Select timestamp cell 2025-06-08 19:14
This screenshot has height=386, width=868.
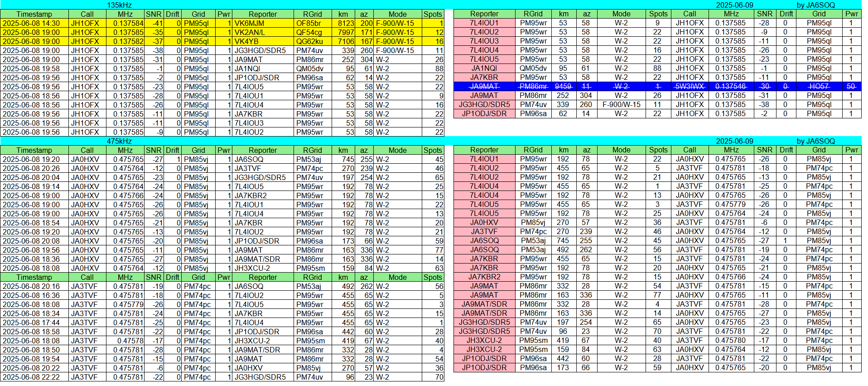pos(34,186)
